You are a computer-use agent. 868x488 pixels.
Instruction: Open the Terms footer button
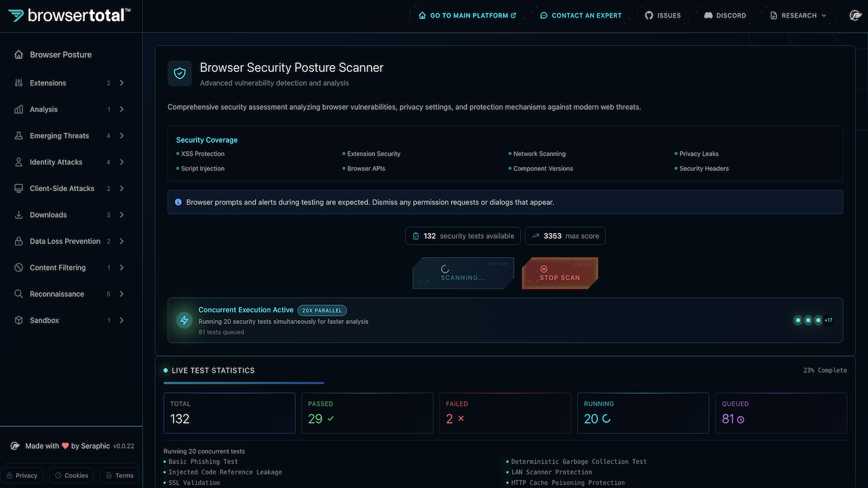tap(119, 475)
